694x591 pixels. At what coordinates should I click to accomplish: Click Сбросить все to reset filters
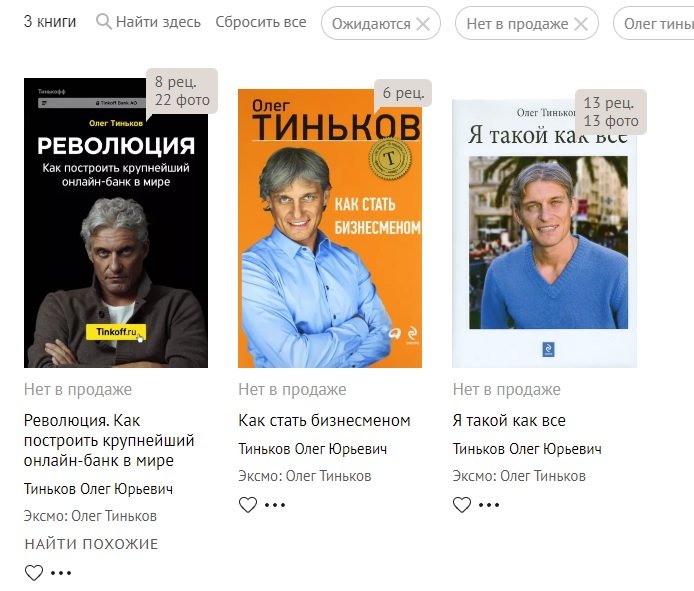(x=261, y=22)
